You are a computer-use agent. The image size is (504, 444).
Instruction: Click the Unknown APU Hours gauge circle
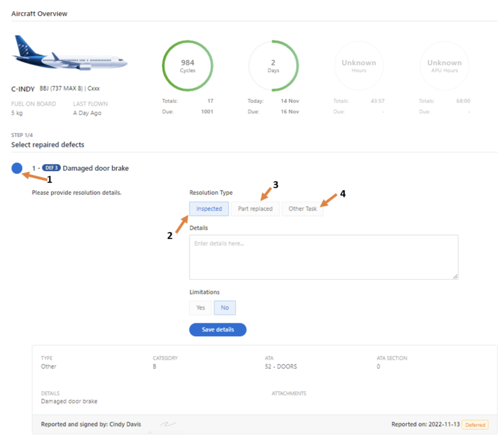tap(444, 66)
